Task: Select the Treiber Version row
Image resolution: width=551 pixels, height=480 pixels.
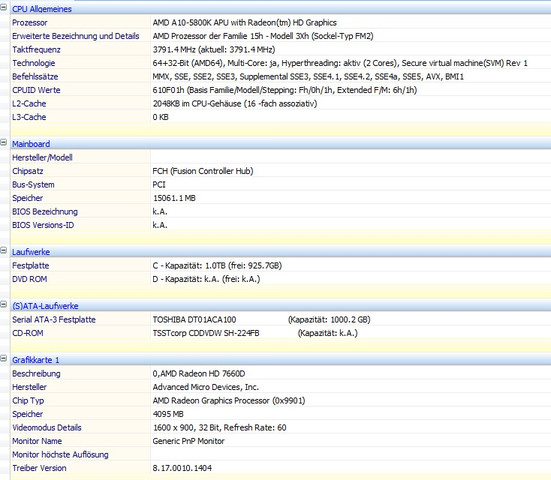Action: 280,468
